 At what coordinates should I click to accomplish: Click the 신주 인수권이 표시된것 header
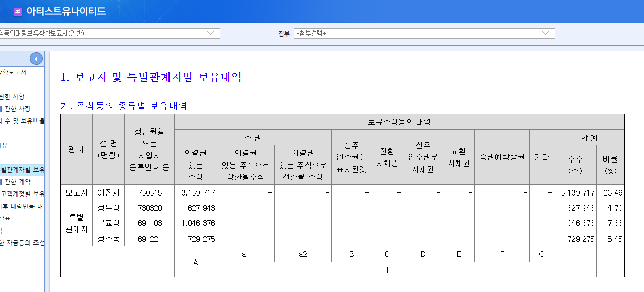(x=352, y=157)
